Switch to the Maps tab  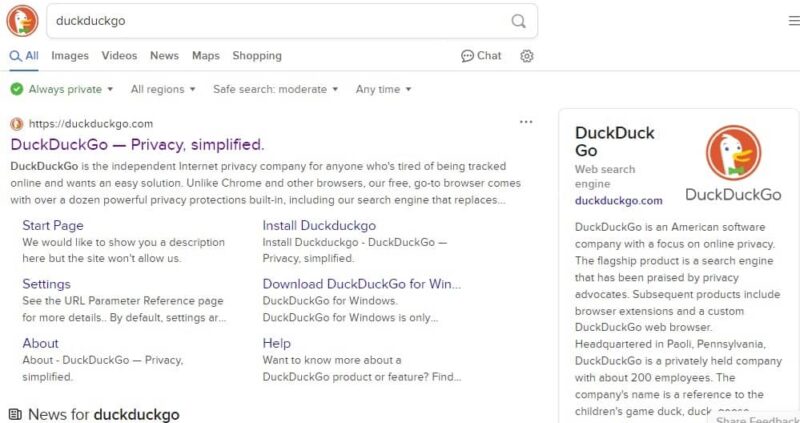(206, 56)
